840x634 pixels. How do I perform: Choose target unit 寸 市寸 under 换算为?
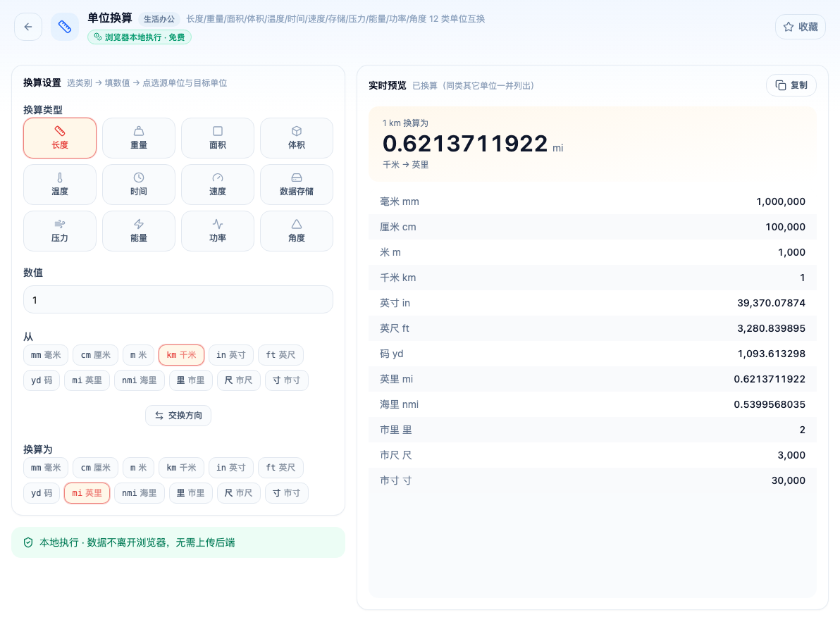[x=287, y=493]
